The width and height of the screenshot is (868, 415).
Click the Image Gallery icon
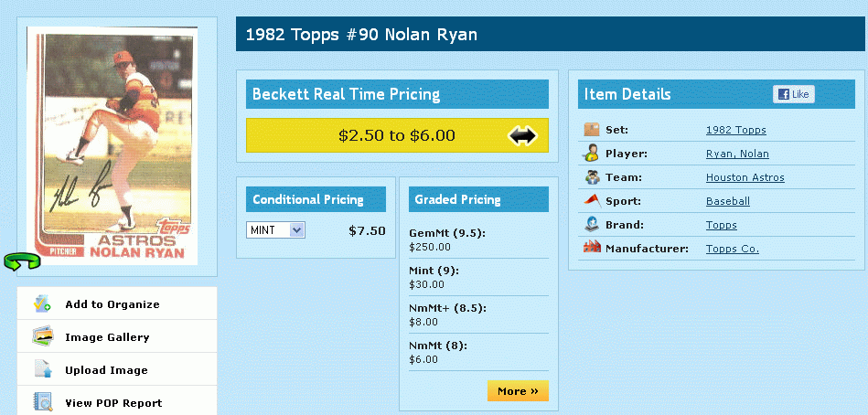(43, 337)
